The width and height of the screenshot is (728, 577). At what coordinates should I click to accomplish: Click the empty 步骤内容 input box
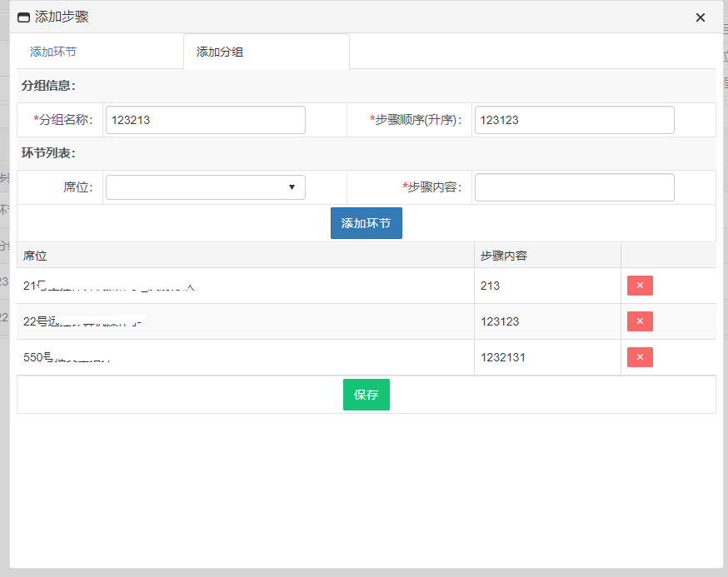[x=574, y=187]
